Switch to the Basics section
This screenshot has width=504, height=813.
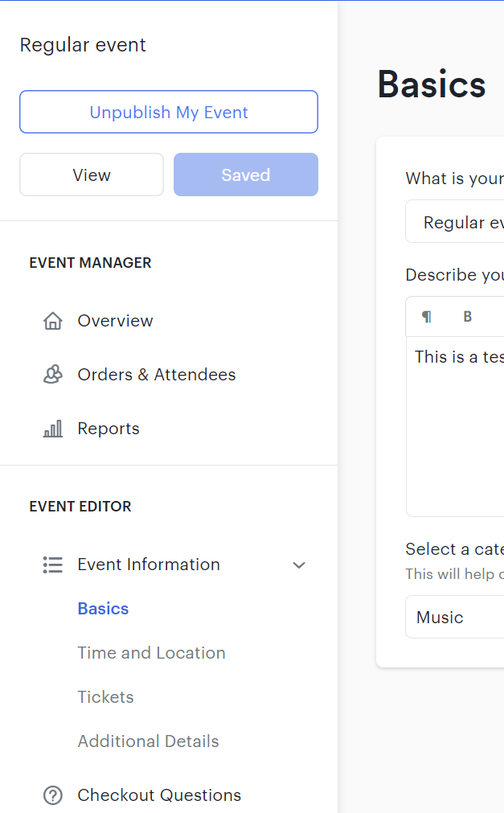coord(103,609)
